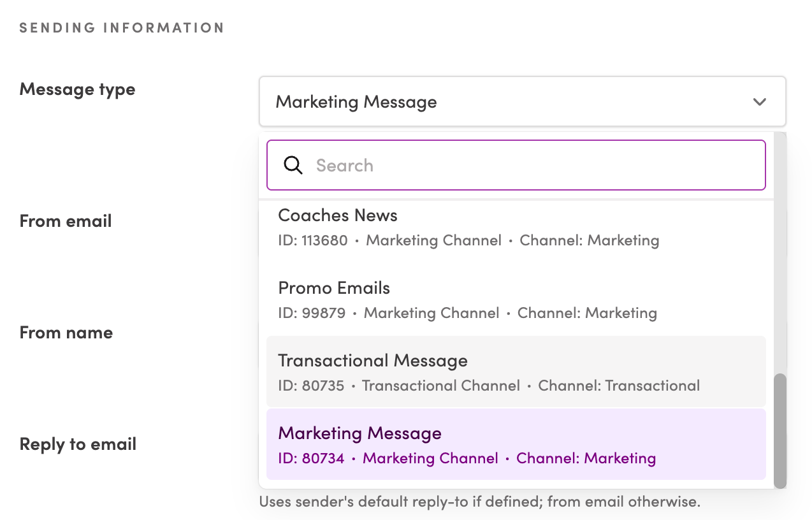The image size is (812, 520).
Task: Click the Reply to email label
Action: point(78,444)
